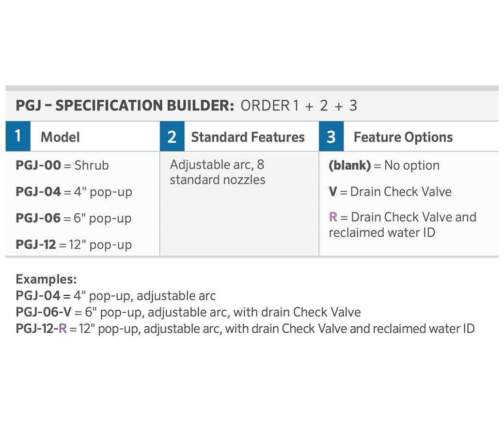This screenshot has height=426, width=504.
Task: Click the blue number 2 box
Action: coord(172,137)
